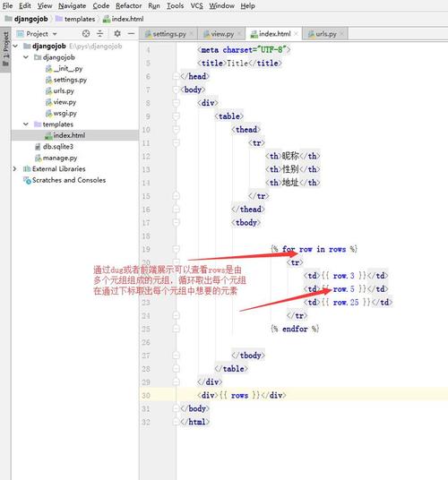
Task: Open the View menu
Action: (x=45, y=5)
